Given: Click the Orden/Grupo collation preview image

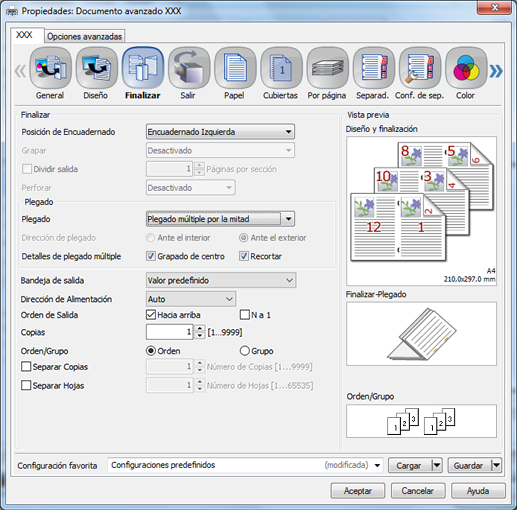Looking at the screenshot, I should (421, 421).
